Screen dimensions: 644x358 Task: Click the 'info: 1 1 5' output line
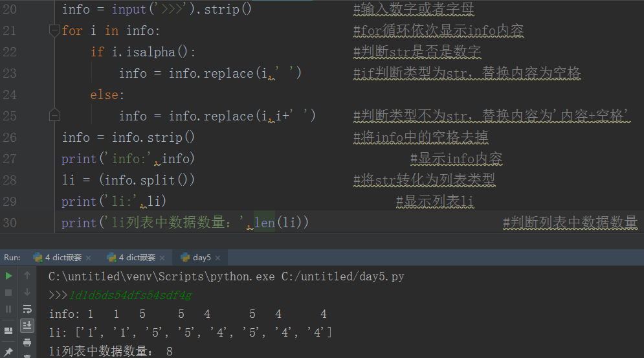pos(188,314)
